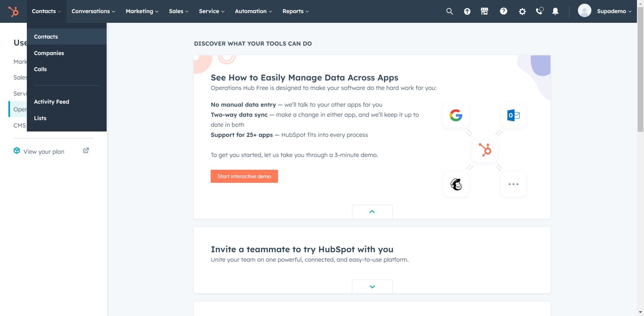Expand the Invite a teammate card
This screenshot has height=316, width=644.
372,286
